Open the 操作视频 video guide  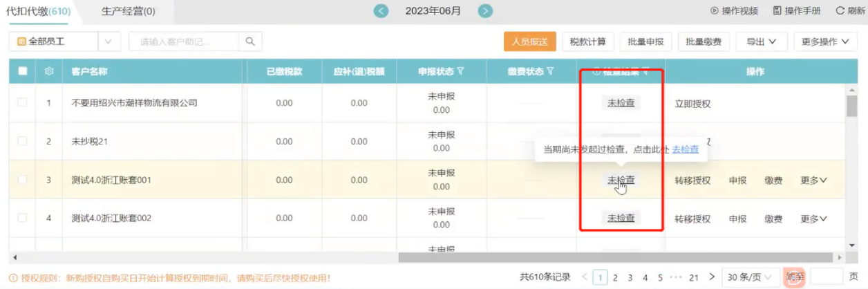point(734,11)
